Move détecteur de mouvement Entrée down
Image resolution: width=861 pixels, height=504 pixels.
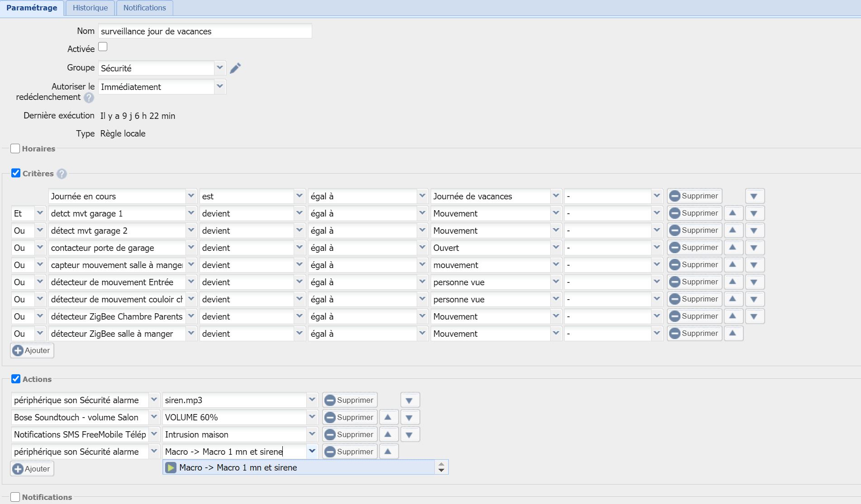point(754,282)
